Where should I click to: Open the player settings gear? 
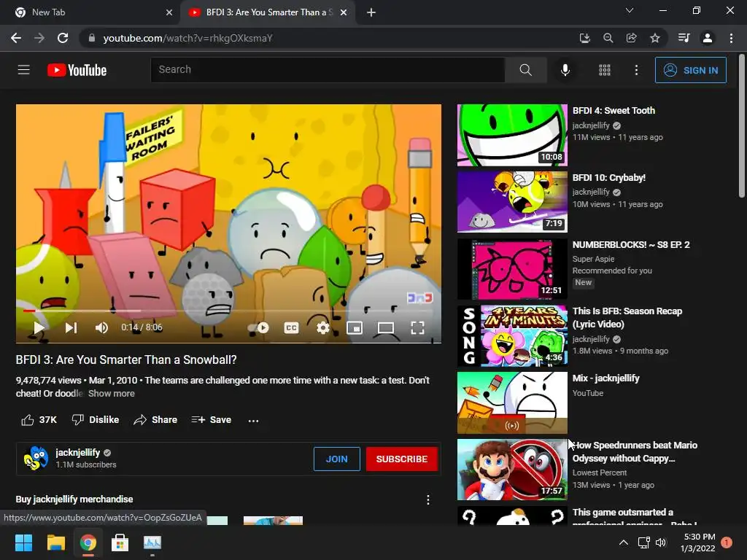323,327
